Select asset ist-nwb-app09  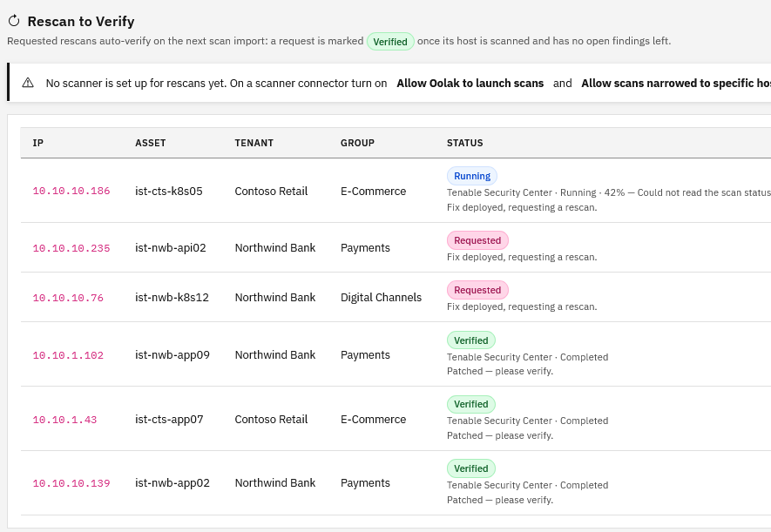pyautogui.click(x=172, y=354)
